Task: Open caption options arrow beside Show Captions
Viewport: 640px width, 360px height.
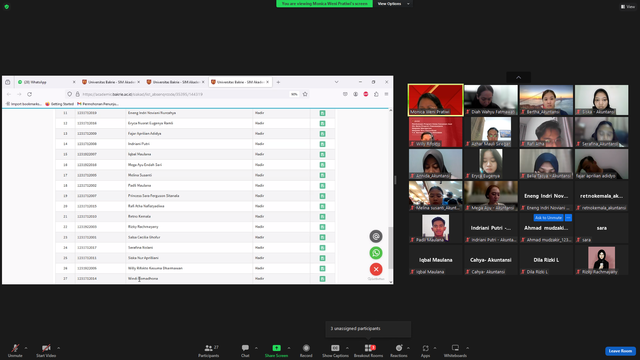Action: tap(347, 348)
